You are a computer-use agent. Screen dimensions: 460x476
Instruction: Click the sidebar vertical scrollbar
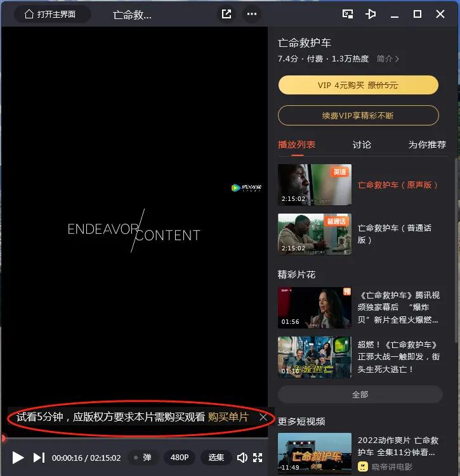pos(456,250)
